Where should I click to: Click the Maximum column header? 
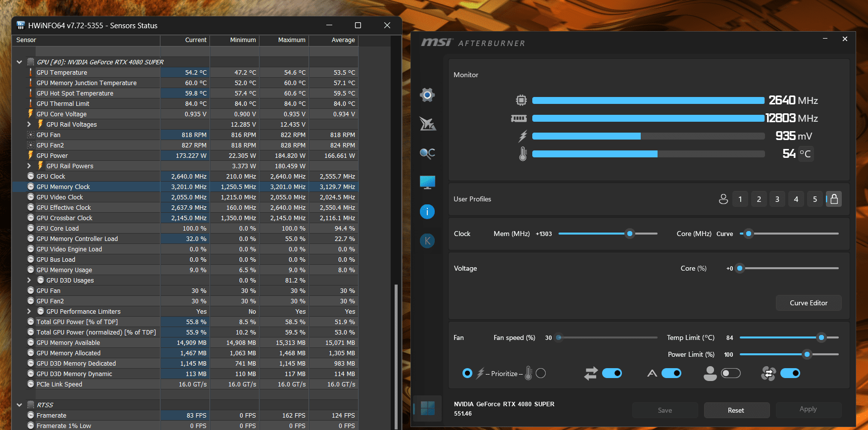click(284, 40)
